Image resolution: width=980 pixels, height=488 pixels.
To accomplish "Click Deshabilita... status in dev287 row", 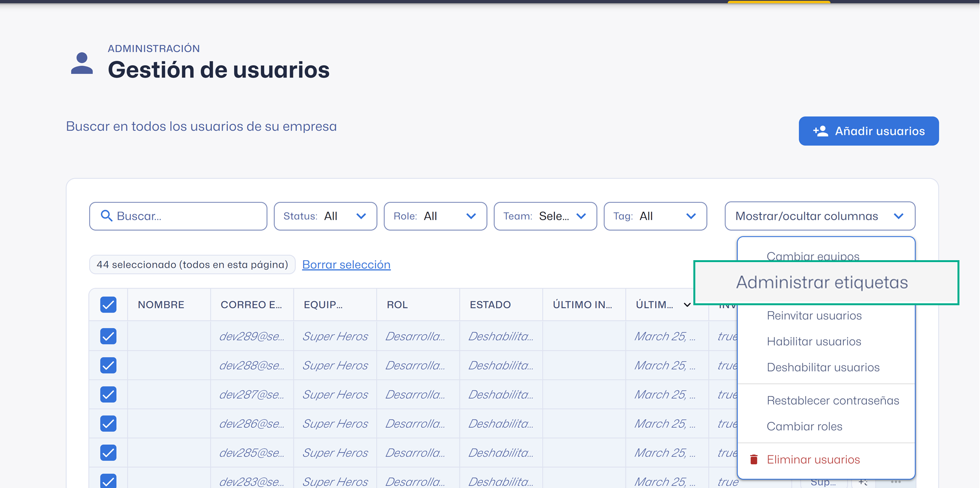I will pyautogui.click(x=501, y=394).
